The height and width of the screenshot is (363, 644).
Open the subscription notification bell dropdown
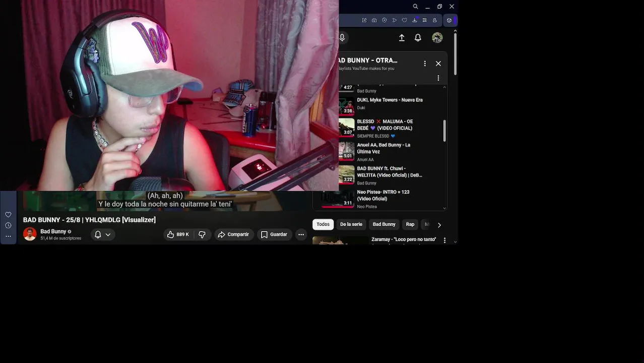(103, 234)
